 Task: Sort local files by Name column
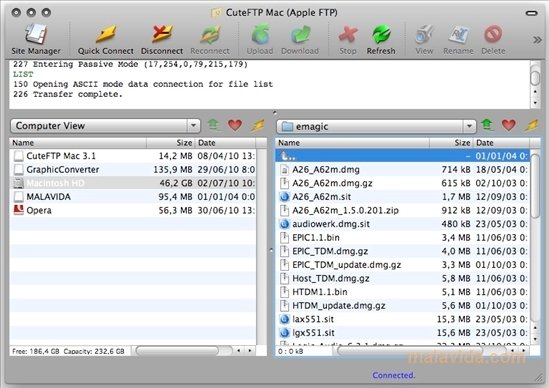pos(78,143)
